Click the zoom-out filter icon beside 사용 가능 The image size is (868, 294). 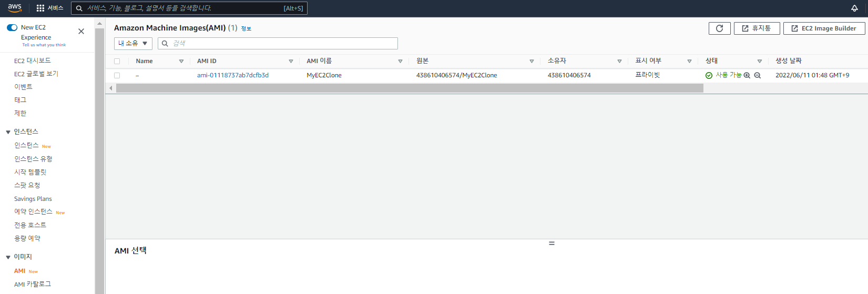758,75
